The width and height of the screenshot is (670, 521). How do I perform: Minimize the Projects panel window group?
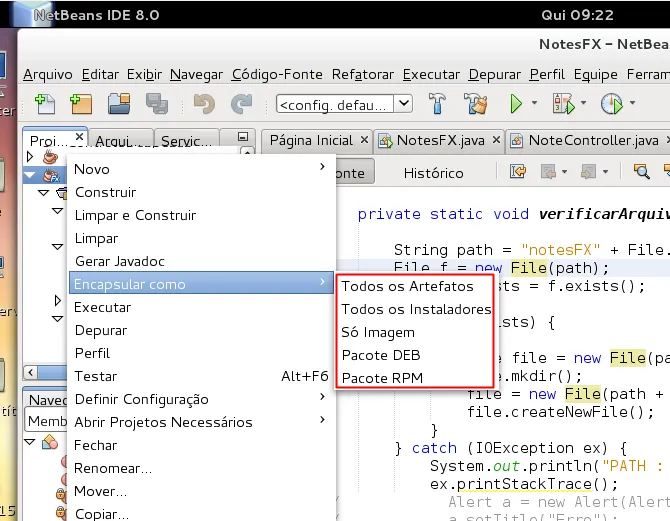coord(243,137)
